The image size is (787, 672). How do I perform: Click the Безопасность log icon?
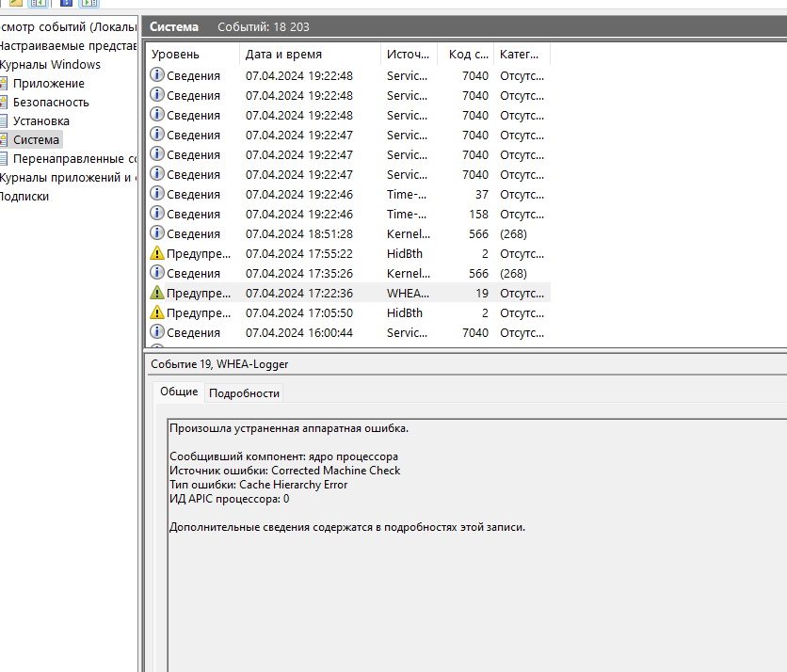(x=6, y=103)
